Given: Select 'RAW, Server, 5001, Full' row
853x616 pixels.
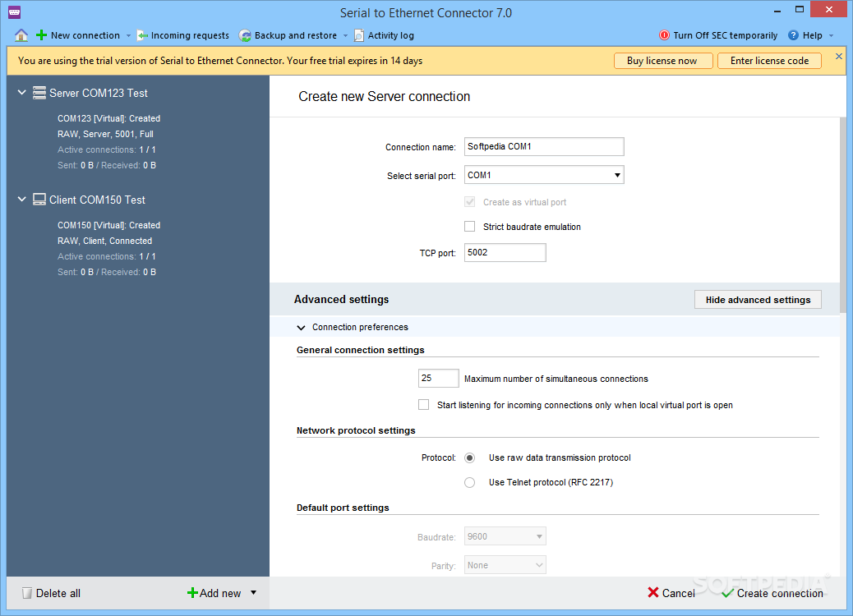Looking at the screenshot, I should 105,135.
